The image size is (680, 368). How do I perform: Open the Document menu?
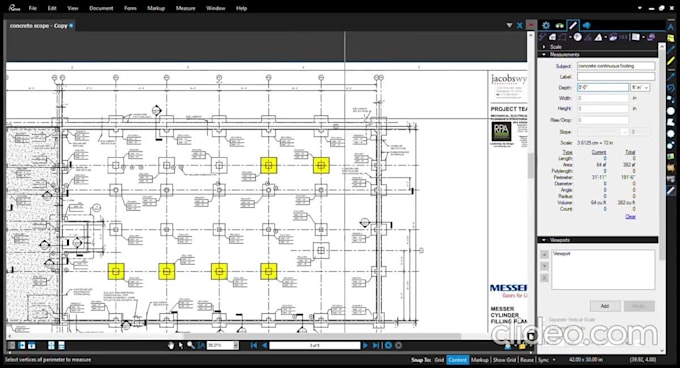point(101,8)
